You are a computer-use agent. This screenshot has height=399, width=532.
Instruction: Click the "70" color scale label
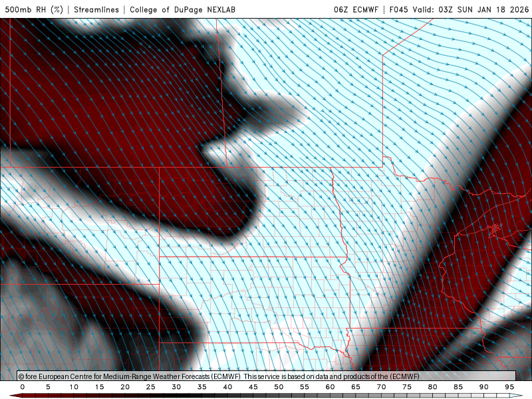[x=381, y=387]
